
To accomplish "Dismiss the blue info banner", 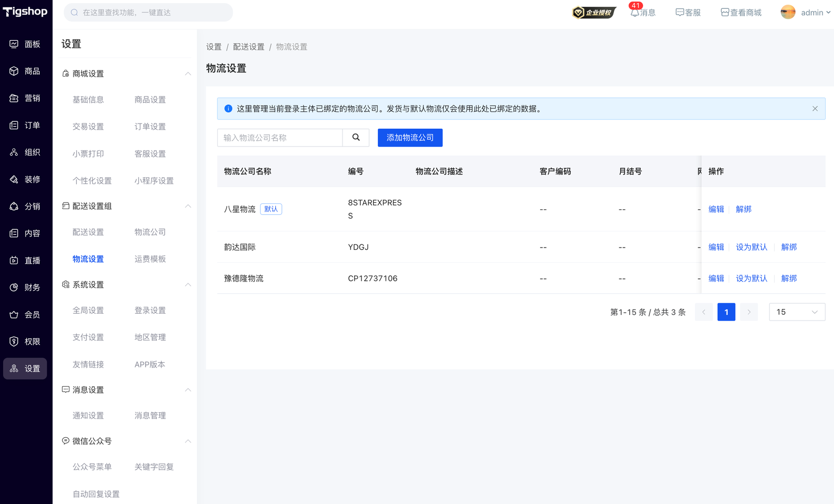I will pyautogui.click(x=815, y=109).
